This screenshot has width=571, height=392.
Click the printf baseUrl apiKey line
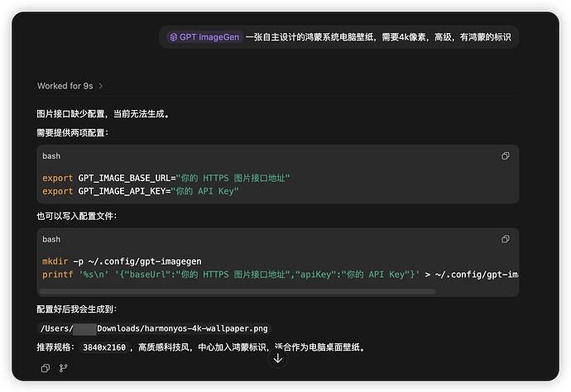point(281,275)
